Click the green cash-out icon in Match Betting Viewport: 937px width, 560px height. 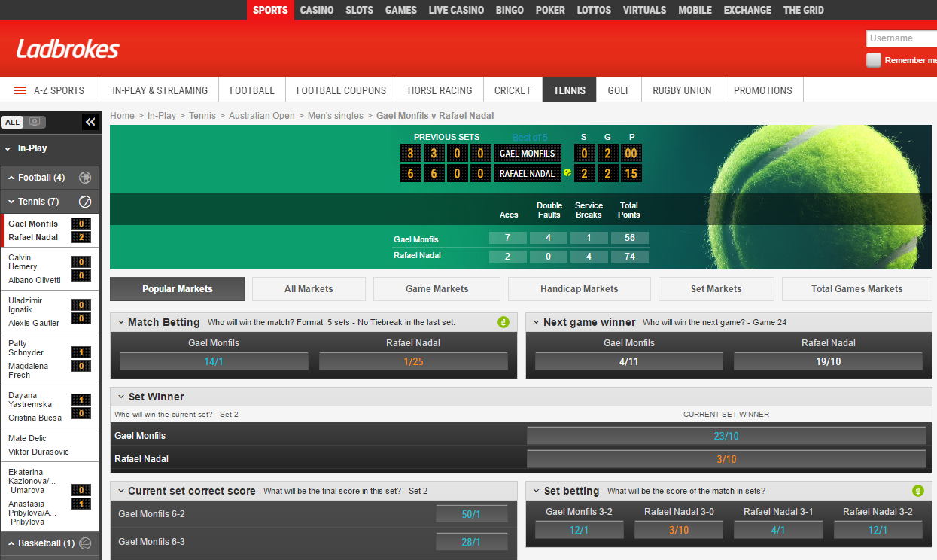coord(503,322)
